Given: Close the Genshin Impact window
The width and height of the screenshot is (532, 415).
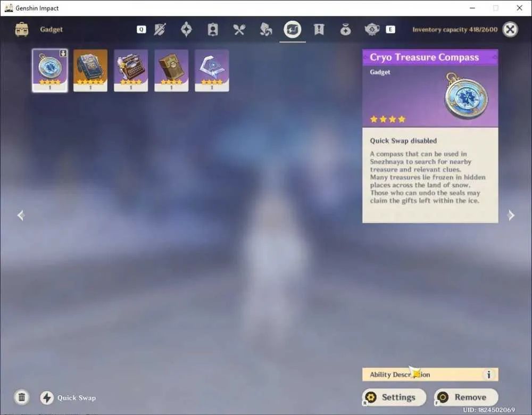Looking at the screenshot, I should 519,8.
